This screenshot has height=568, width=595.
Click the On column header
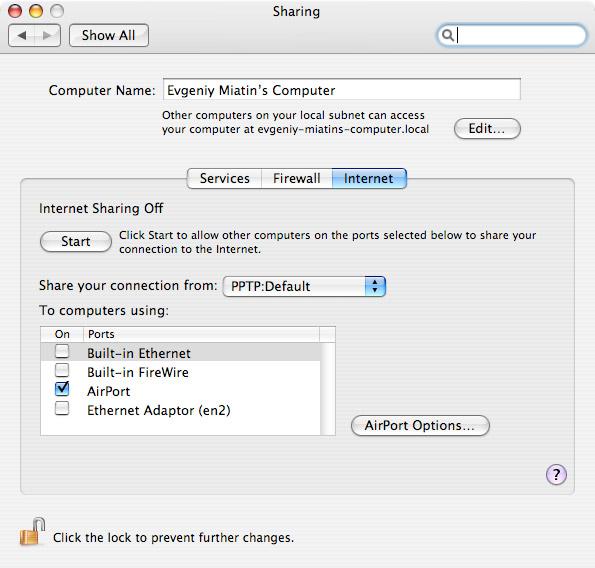[x=62, y=334]
